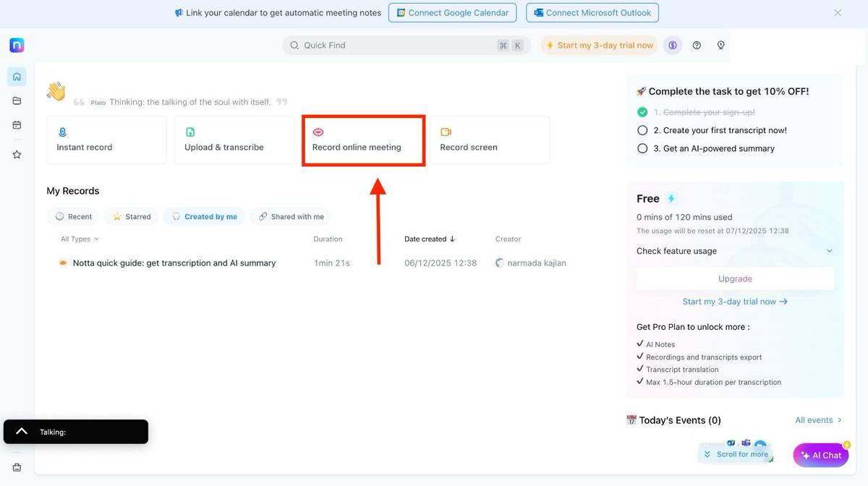Click the Upgrade button
Image resolution: width=868 pixels, height=486 pixels.
pyautogui.click(x=735, y=278)
